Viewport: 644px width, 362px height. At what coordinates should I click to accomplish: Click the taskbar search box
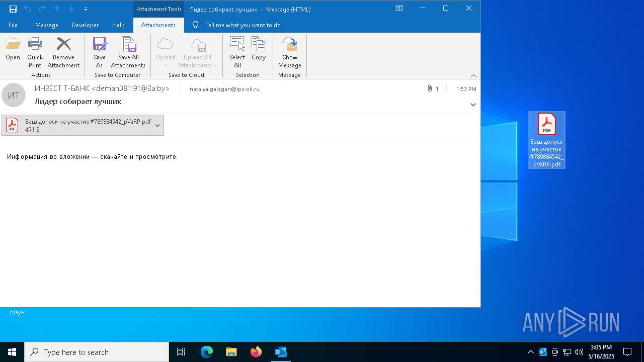pos(97,352)
